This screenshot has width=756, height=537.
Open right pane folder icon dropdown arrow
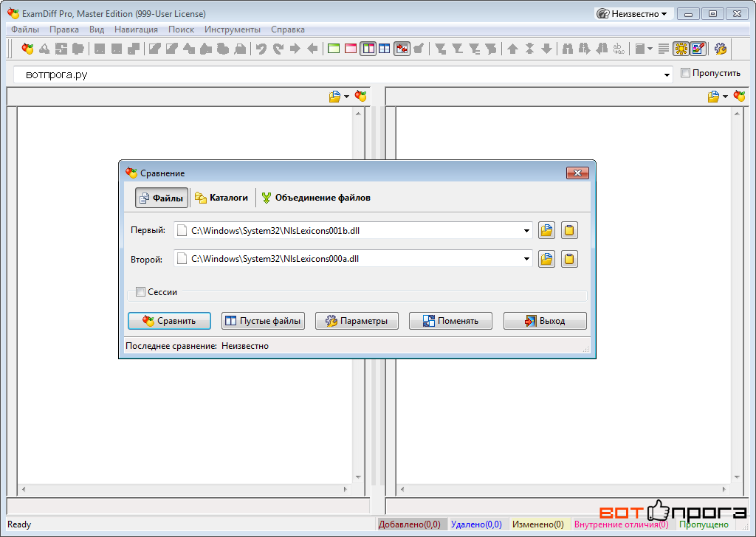coord(725,97)
